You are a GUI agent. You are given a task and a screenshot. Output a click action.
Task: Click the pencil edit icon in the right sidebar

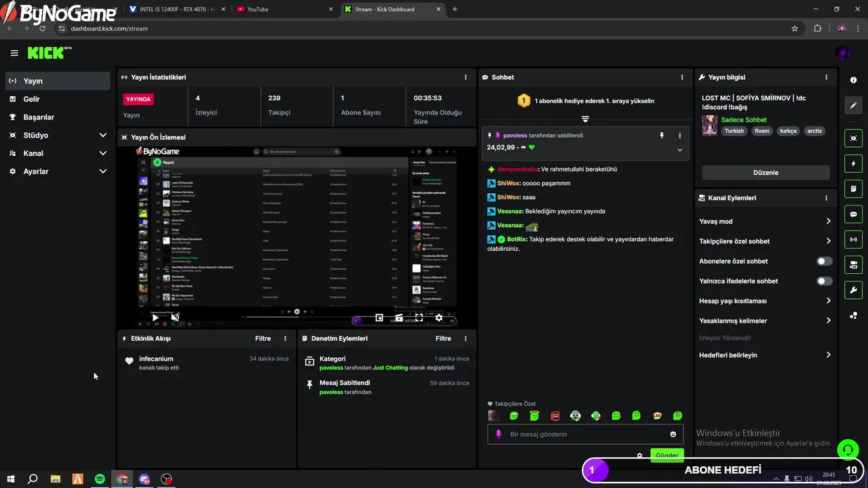click(853, 106)
